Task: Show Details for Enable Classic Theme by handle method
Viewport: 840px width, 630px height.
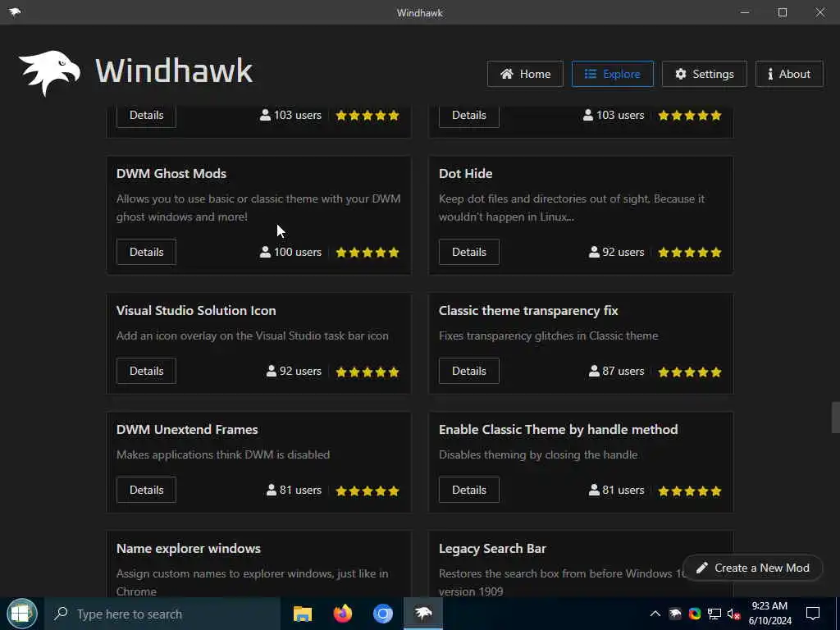Action: click(x=468, y=490)
